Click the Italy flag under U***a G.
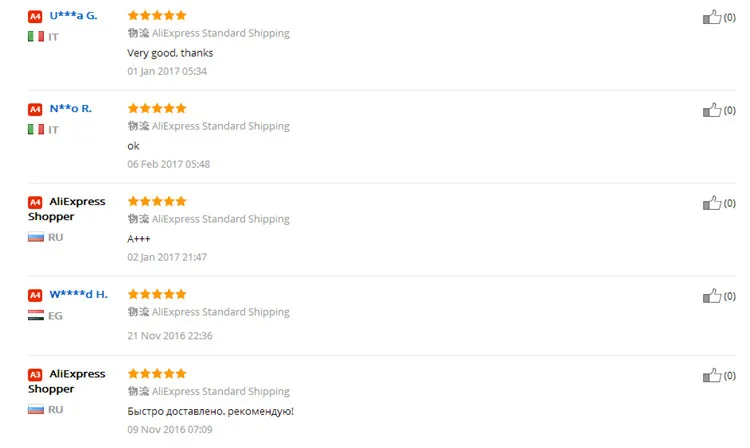 point(36,36)
